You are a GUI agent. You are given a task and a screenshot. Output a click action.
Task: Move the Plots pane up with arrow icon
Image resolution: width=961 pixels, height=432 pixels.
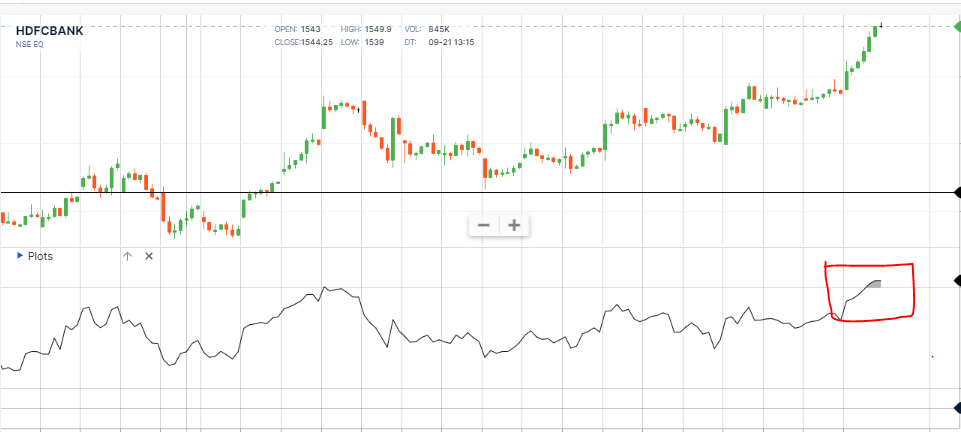click(x=127, y=256)
